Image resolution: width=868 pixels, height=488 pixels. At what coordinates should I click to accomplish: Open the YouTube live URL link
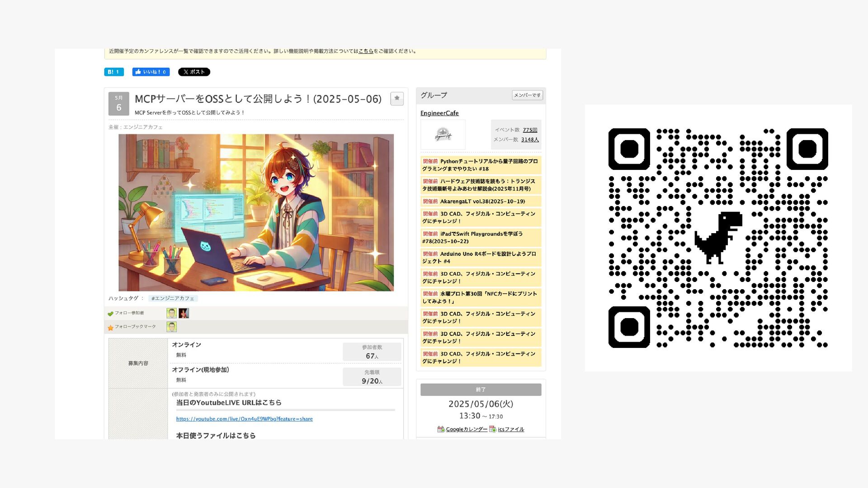click(244, 419)
